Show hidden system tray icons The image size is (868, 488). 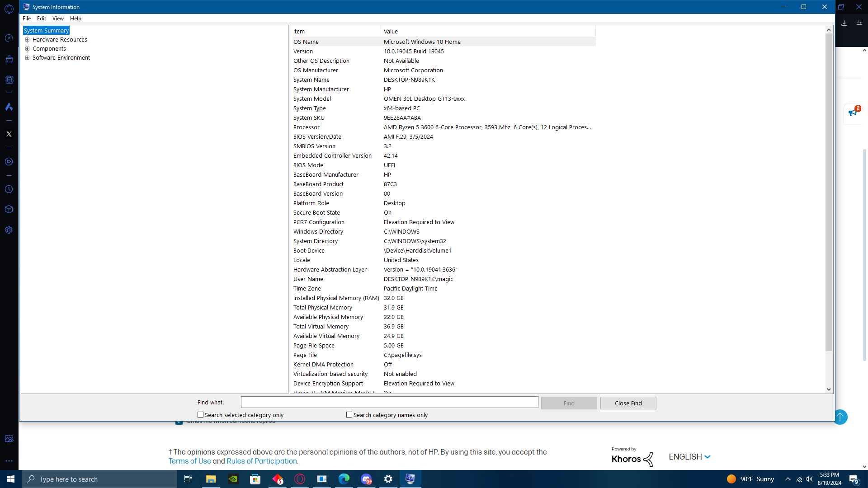(788, 479)
